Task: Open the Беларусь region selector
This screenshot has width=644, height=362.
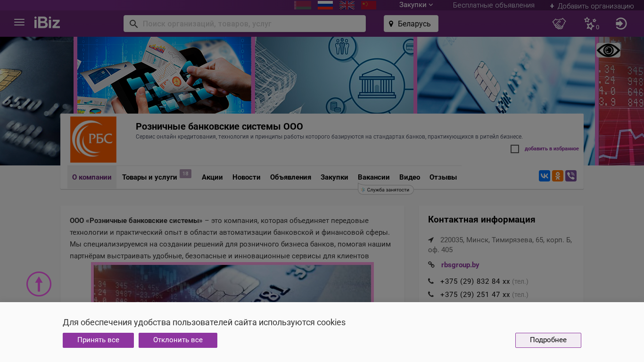Action: [411, 24]
